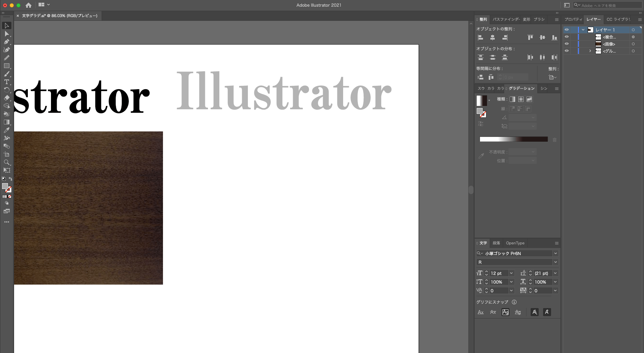This screenshot has height=353, width=644.
Task: Click horizontal align right icon
Action: [505, 38]
